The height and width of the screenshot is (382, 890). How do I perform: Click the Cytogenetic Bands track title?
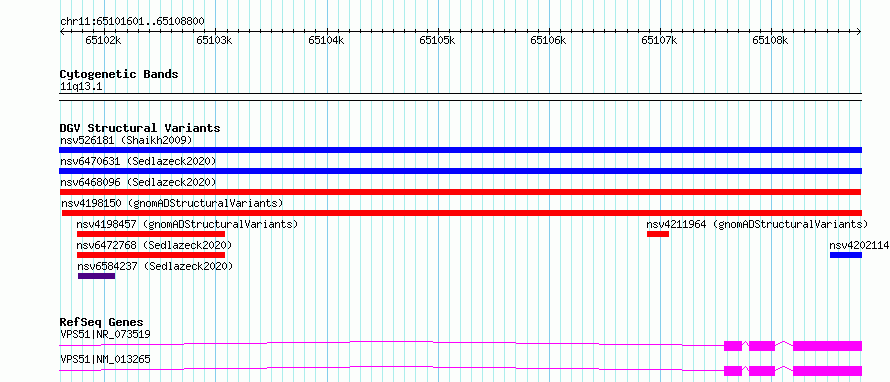119,74
